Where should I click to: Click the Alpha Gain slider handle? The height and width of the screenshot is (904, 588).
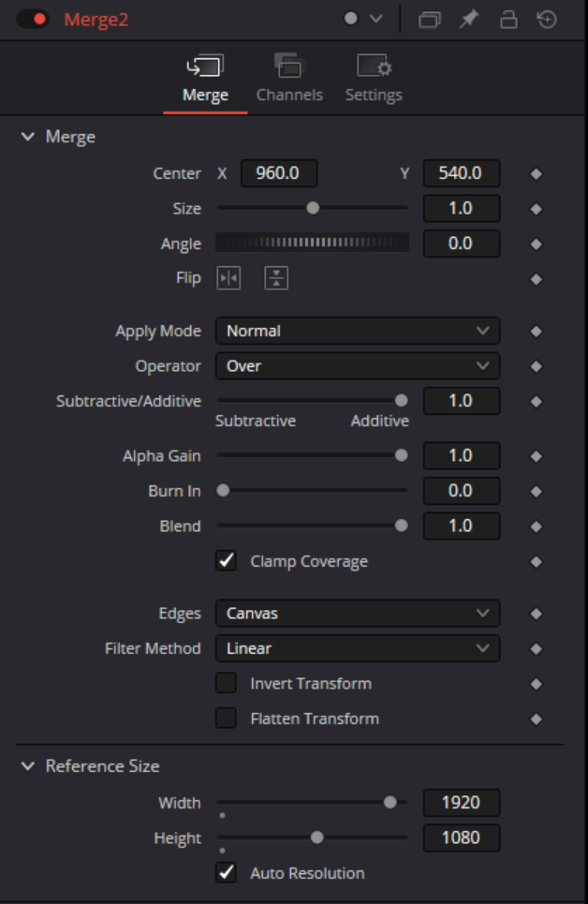pos(402,455)
